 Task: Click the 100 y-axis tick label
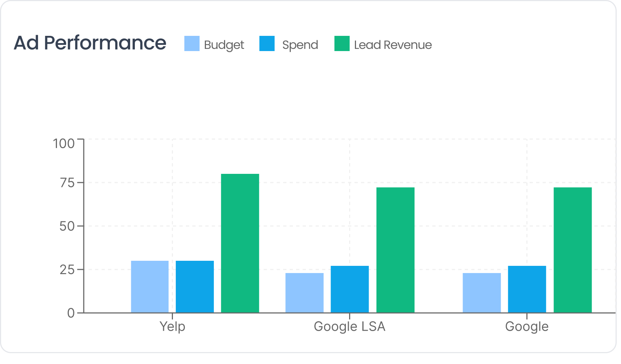pos(64,143)
